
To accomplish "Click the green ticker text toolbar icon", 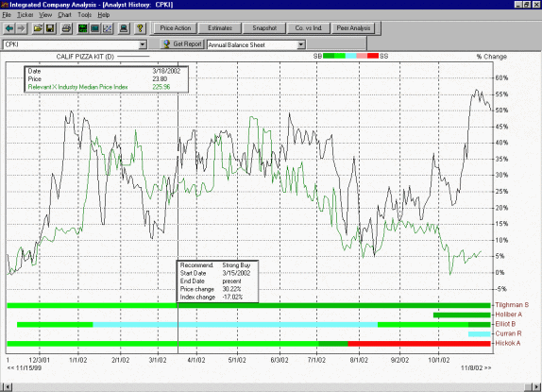I will [x=82, y=28].
